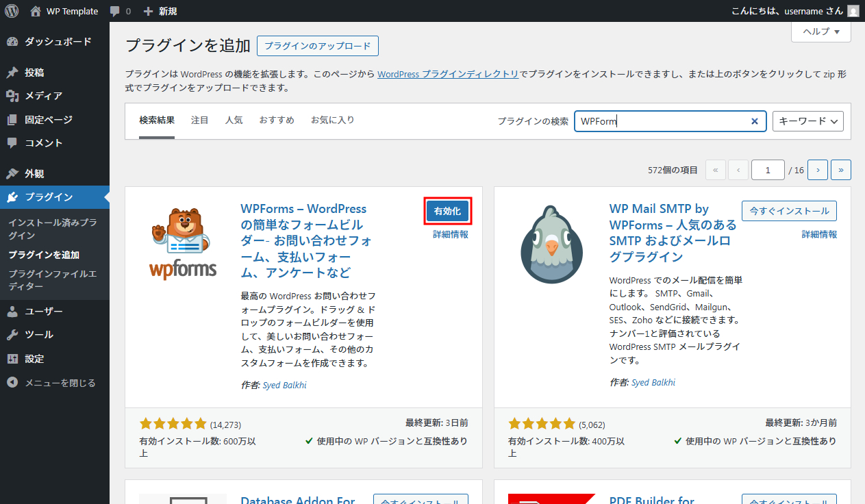Open the キーワード search type dropdown
The image size is (865, 504).
coord(808,121)
